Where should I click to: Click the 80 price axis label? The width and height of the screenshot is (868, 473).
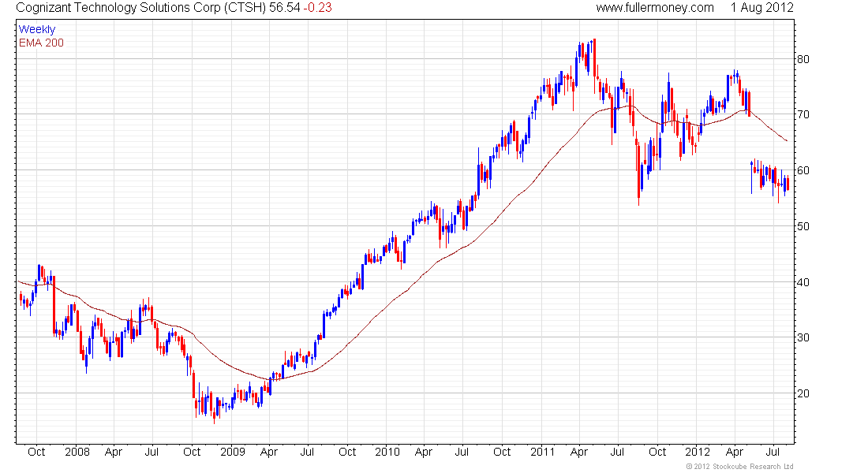pos(803,59)
